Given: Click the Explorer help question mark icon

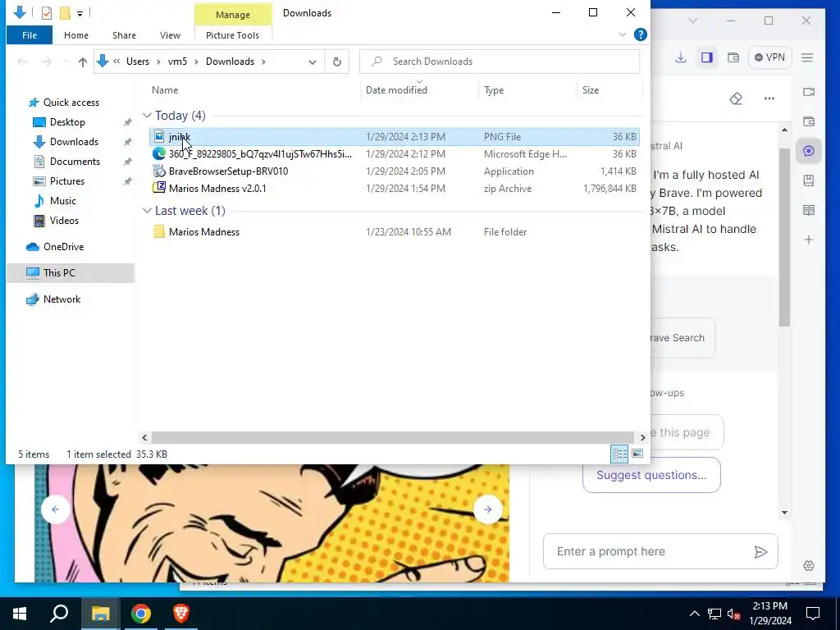Looking at the screenshot, I should (x=640, y=34).
